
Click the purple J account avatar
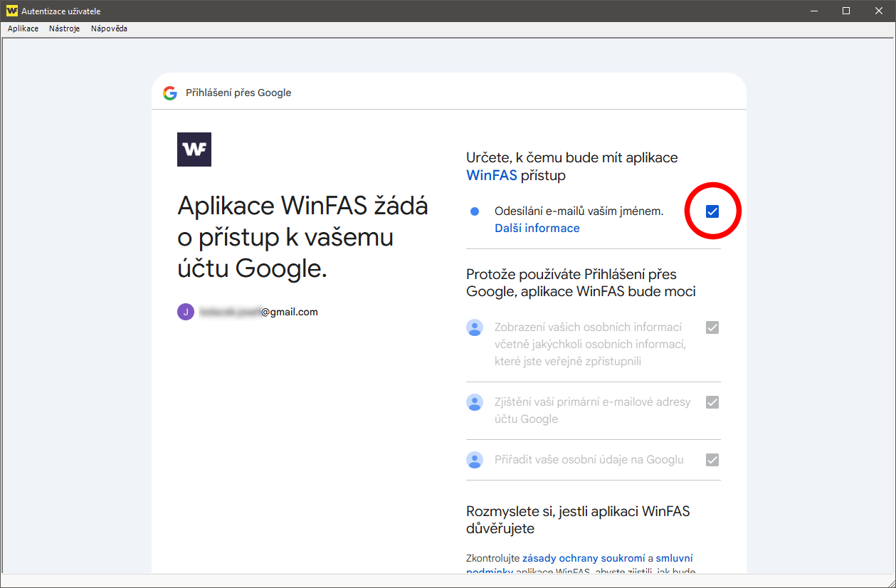(186, 312)
